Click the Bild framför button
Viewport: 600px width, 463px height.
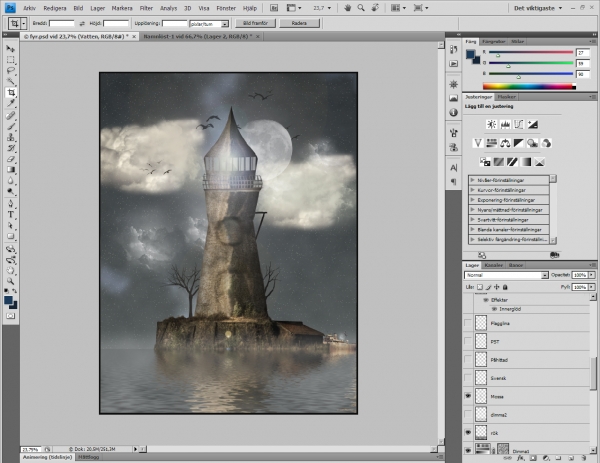coord(255,23)
